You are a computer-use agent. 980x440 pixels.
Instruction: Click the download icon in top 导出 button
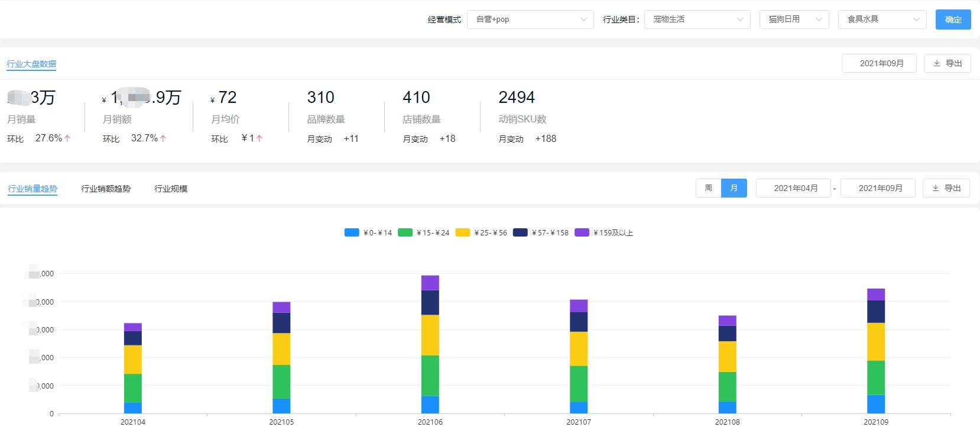[x=937, y=63]
